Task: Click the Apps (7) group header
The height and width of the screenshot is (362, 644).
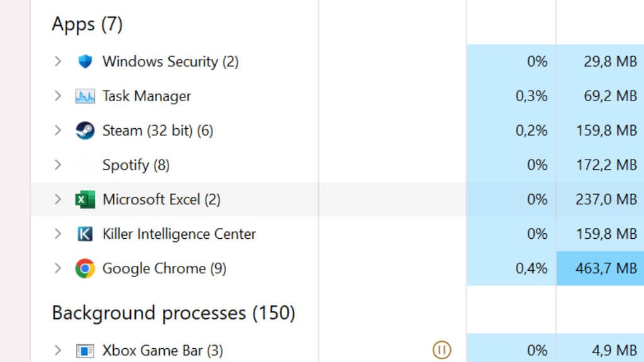Action: [87, 24]
